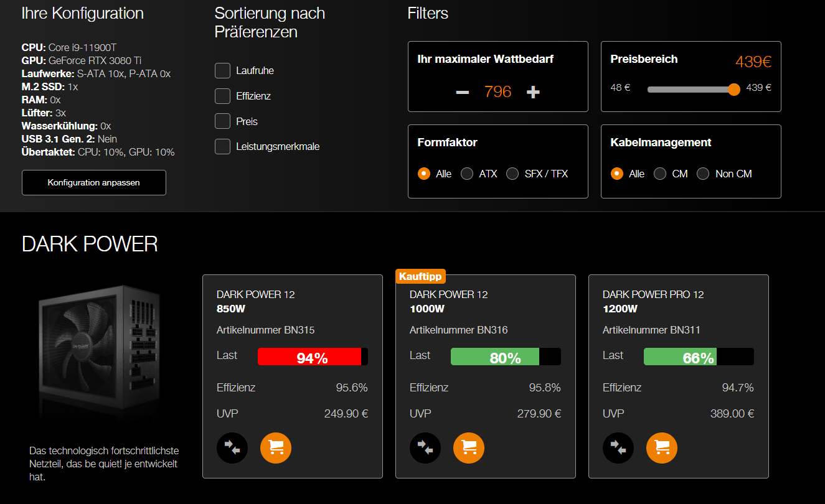Click the 850W load bar showing 94%

point(313,357)
